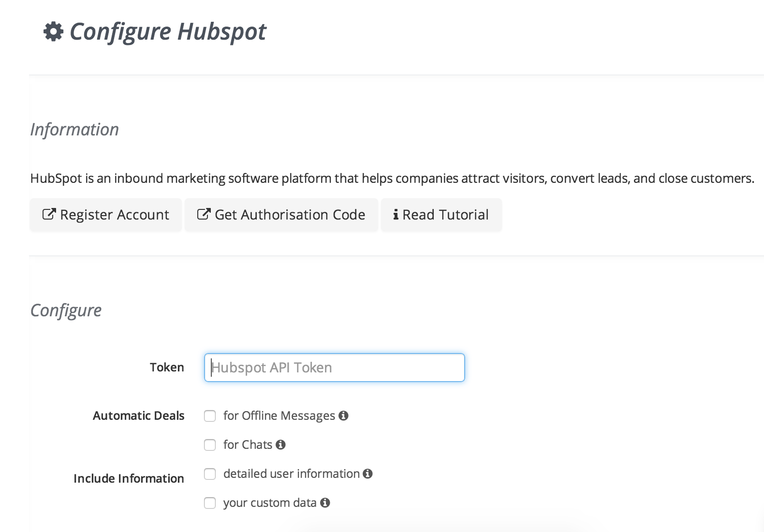
Task: Click the 'Information' section heading
Action: pos(74,130)
